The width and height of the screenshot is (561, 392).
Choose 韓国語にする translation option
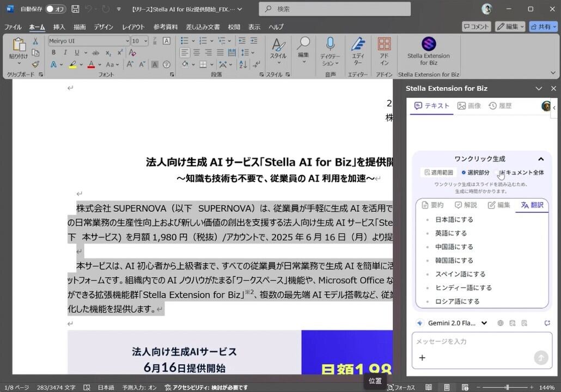(x=454, y=260)
